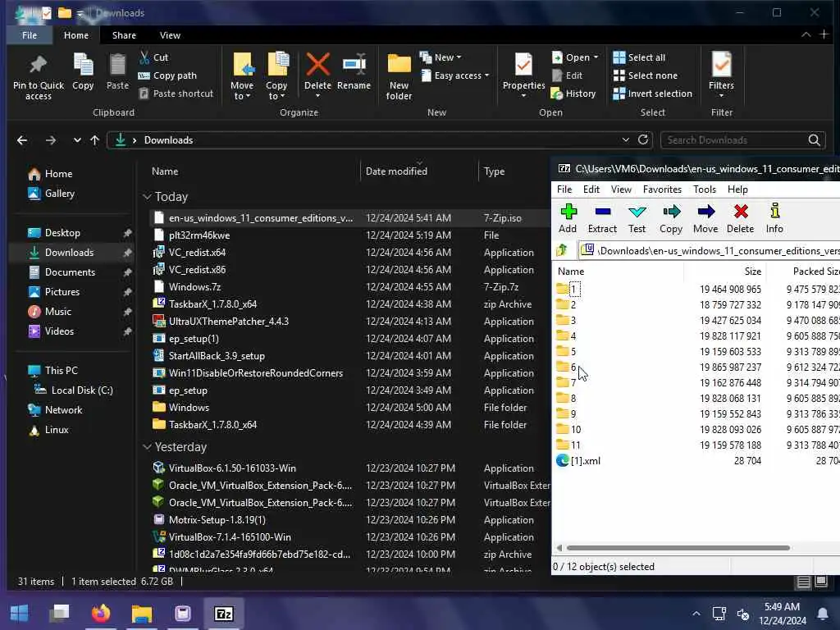Viewport: 840px width, 630px height.
Task: Click the Explorer ribbon Paste icon
Action: pos(117,72)
